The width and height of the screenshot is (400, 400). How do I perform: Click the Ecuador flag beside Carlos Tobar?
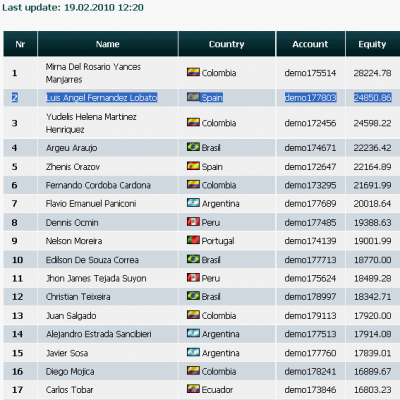[193, 389]
